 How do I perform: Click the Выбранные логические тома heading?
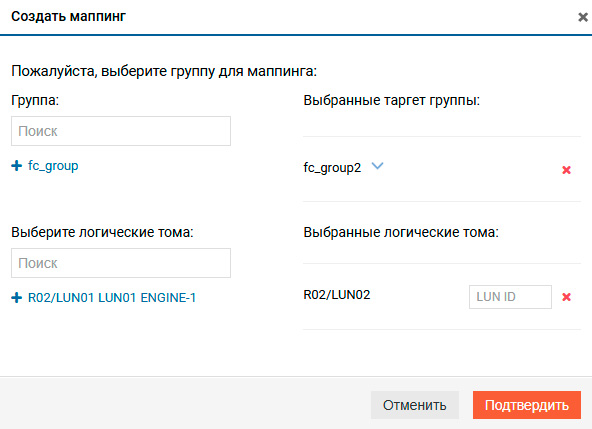(401, 232)
